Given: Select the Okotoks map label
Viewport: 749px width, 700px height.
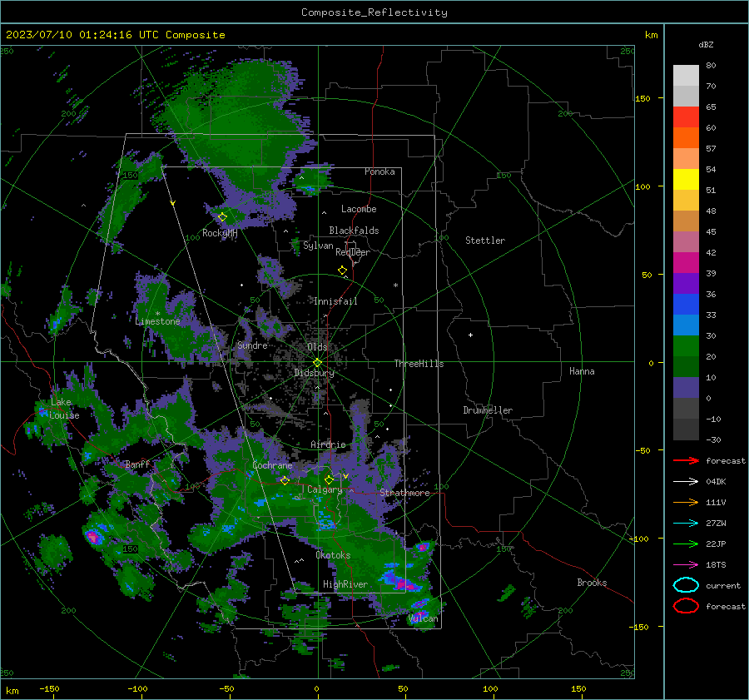Looking at the screenshot, I should pos(333,555).
